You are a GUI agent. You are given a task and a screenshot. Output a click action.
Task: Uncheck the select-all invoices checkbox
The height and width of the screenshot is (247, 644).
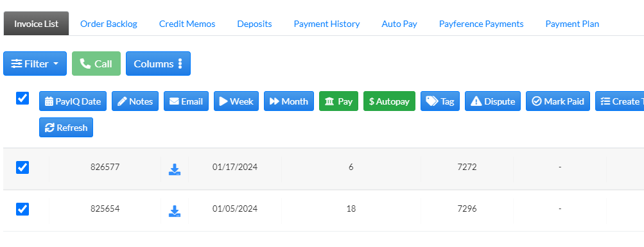coord(22,98)
